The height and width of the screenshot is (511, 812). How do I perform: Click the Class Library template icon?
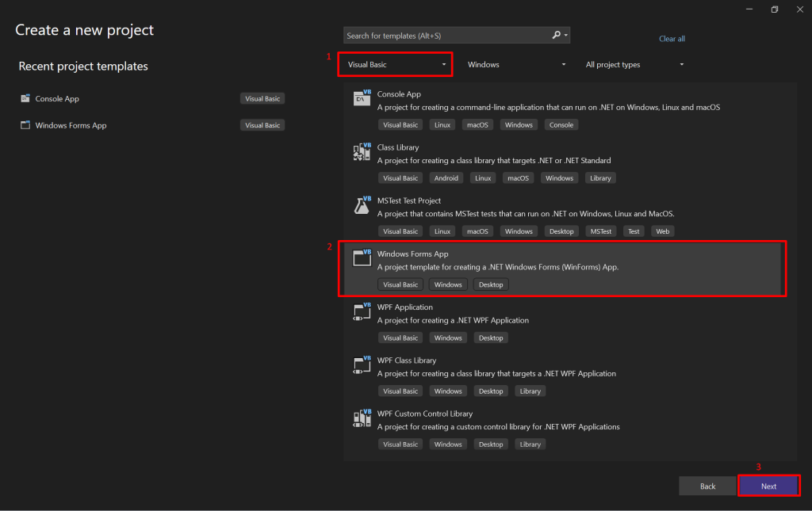[x=362, y=151]
